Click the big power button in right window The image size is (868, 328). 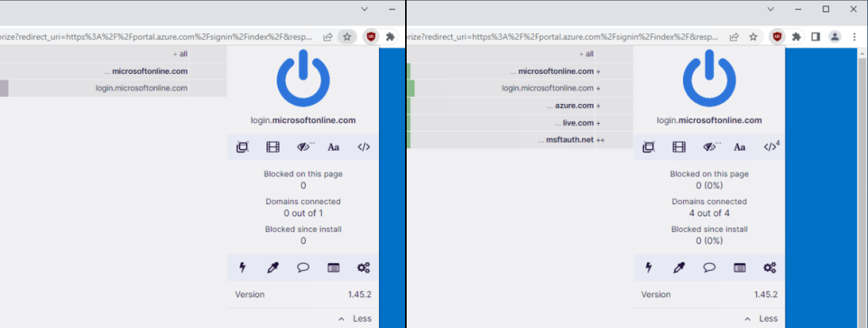[709, 78]
